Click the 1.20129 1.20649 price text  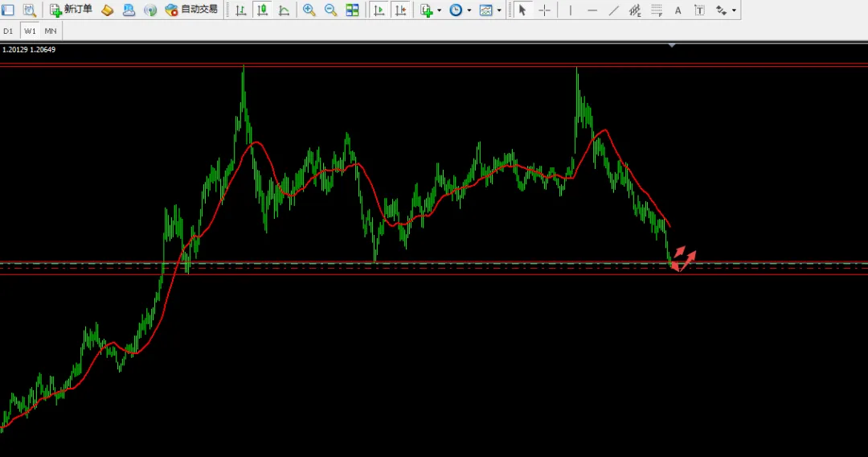(x=29, y=49)
